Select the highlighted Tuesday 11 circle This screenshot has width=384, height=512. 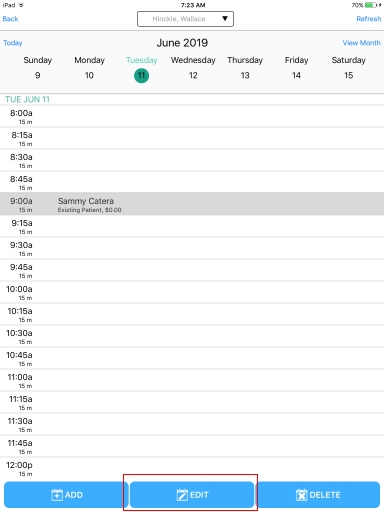(141, 76)
